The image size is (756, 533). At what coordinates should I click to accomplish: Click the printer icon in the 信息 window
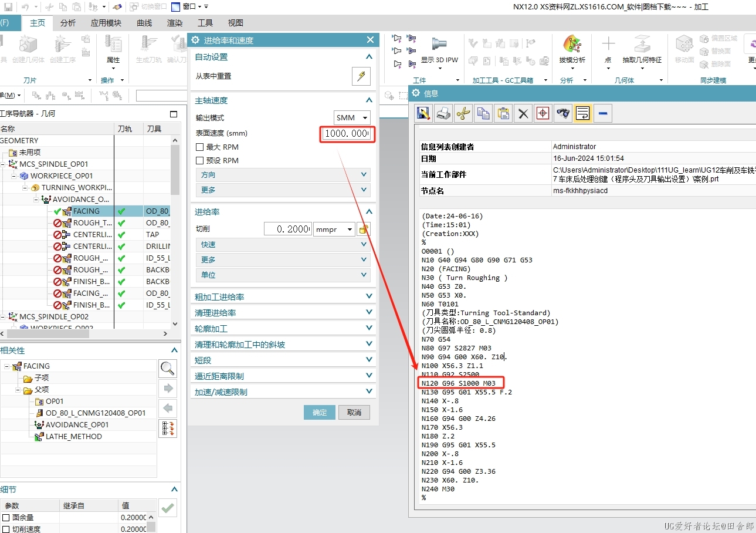coord(443,113)
